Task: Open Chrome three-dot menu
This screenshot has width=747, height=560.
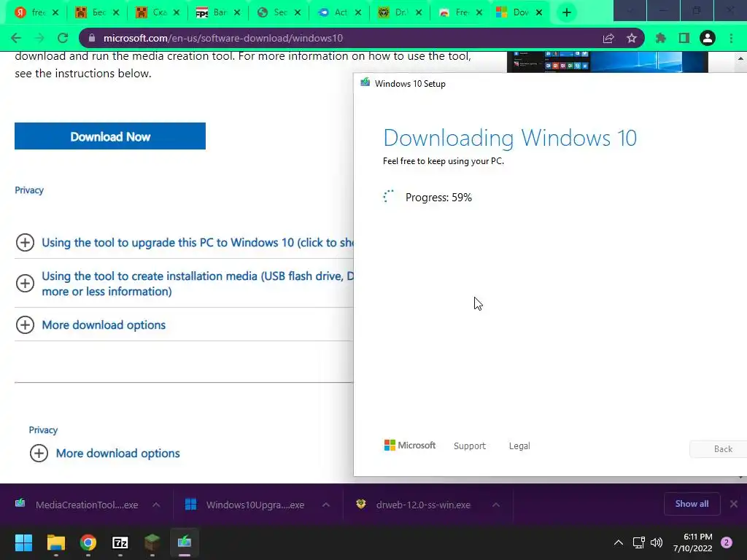Action: tap(731, 38)
